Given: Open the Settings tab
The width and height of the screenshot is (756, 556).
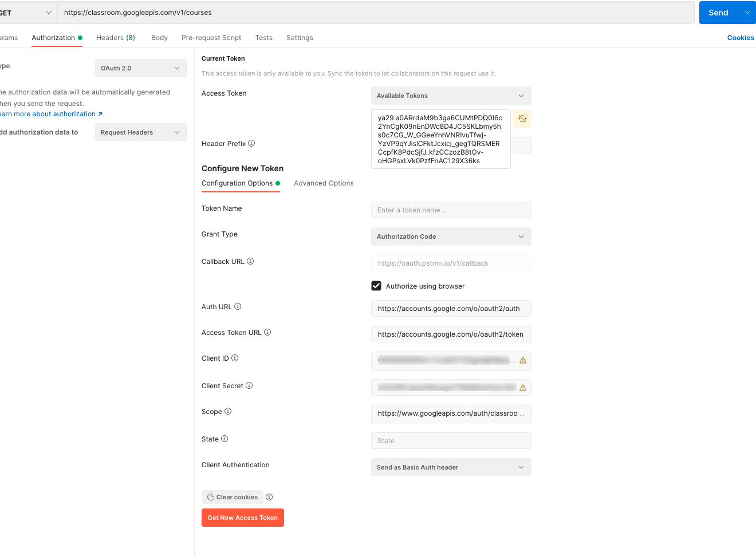Looking at the screenshot, I should [x=300, y=38].
